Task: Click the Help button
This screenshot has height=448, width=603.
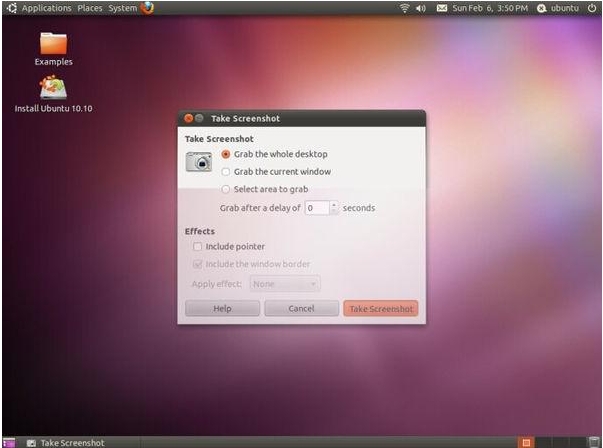Action: [222, 308]
